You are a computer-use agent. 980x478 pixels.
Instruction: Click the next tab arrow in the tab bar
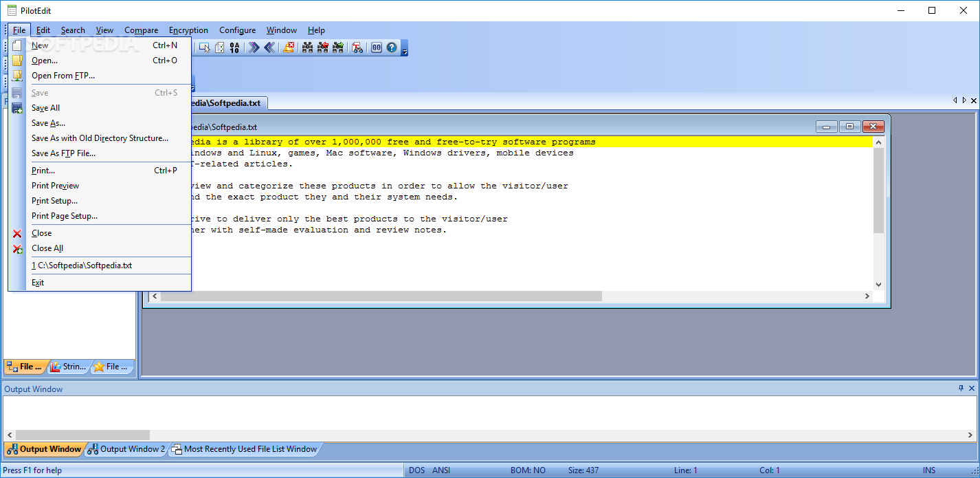tap(964, 100)
